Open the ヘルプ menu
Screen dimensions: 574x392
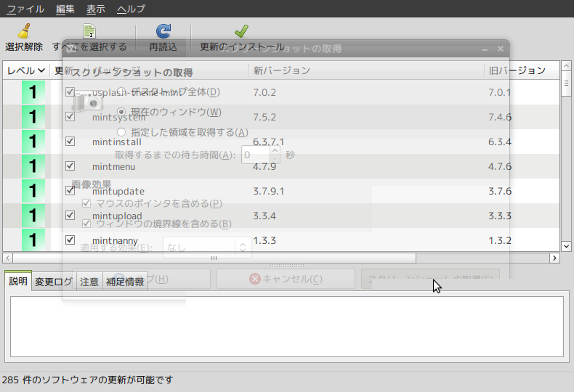pyautogui.click(x=131, y=9)
